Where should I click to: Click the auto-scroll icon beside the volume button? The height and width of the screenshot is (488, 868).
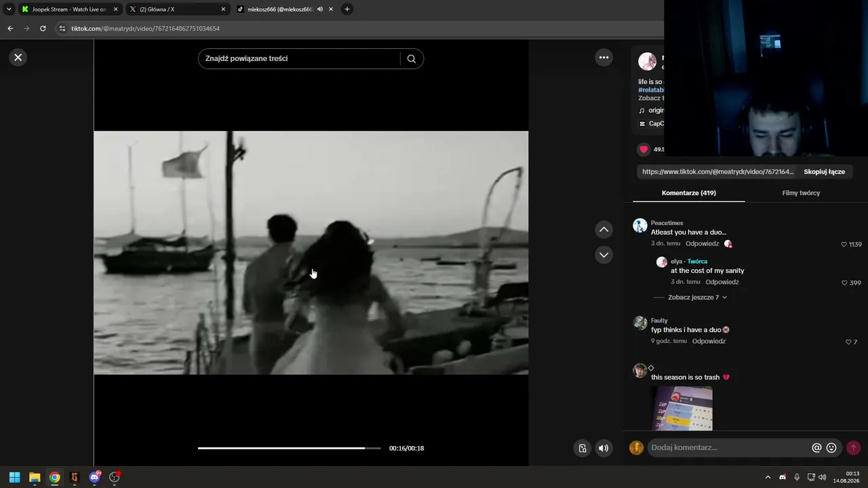(x=583, y=448)
